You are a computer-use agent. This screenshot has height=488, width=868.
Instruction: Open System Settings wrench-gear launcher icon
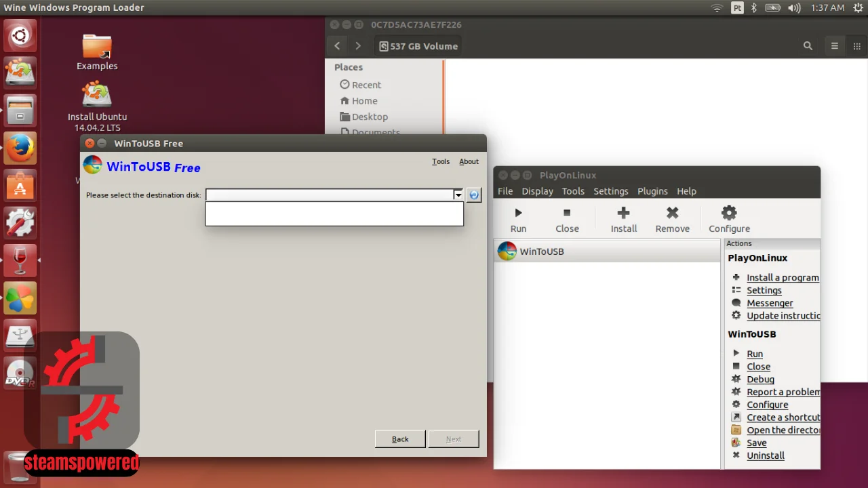pyautogui.click(x=20, y=222)
